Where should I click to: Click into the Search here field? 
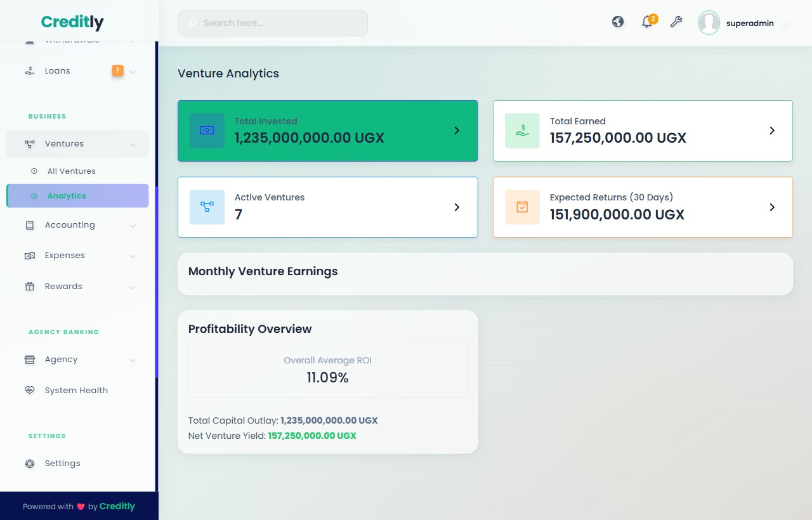click(x=273, y=23)
